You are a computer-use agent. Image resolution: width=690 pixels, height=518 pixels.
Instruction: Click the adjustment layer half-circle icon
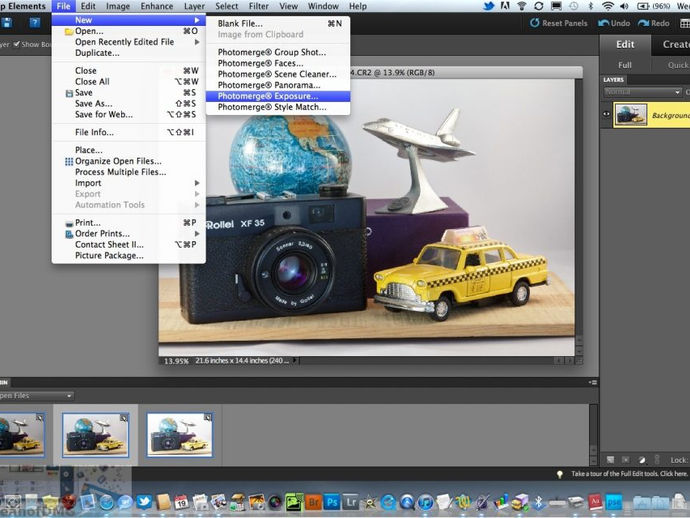click(x=642, y=460)
